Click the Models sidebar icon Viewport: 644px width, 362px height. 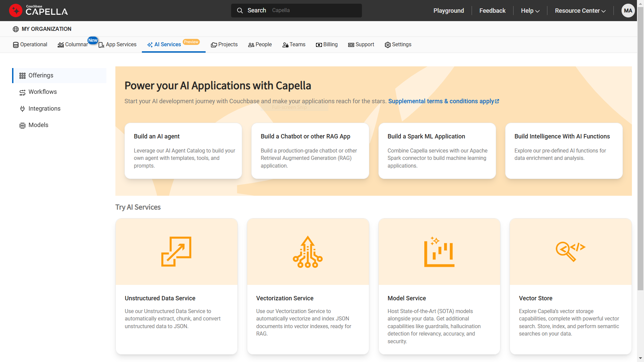(x=22, y=126)
